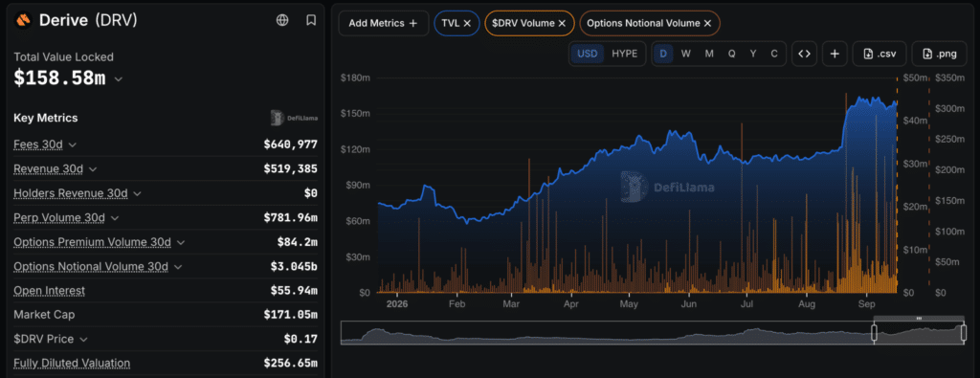The height and width of the screenshot is (378, 980).
Task: Click the $640,977 fees value
Action: pyautogui.click(x=291, y=145)
